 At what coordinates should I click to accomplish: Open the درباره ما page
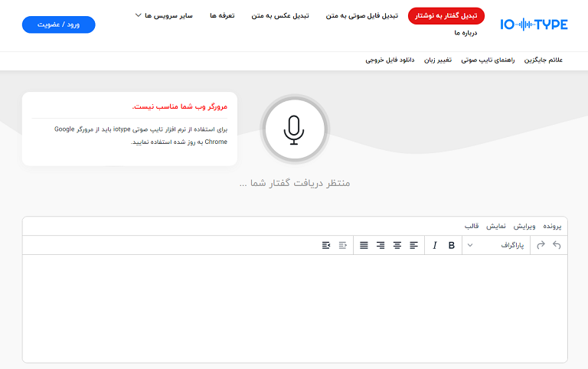coord(465,33)
